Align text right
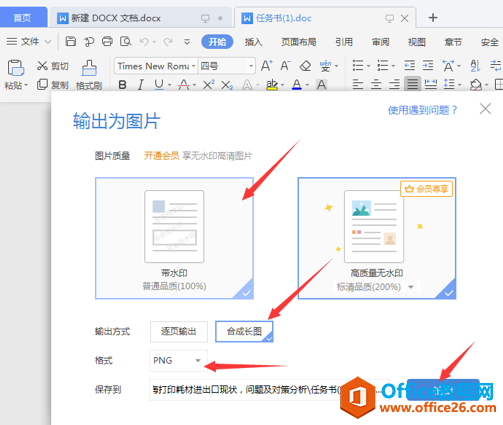The width and height of the screenshot is (503, 425). [x=394, y=85]
